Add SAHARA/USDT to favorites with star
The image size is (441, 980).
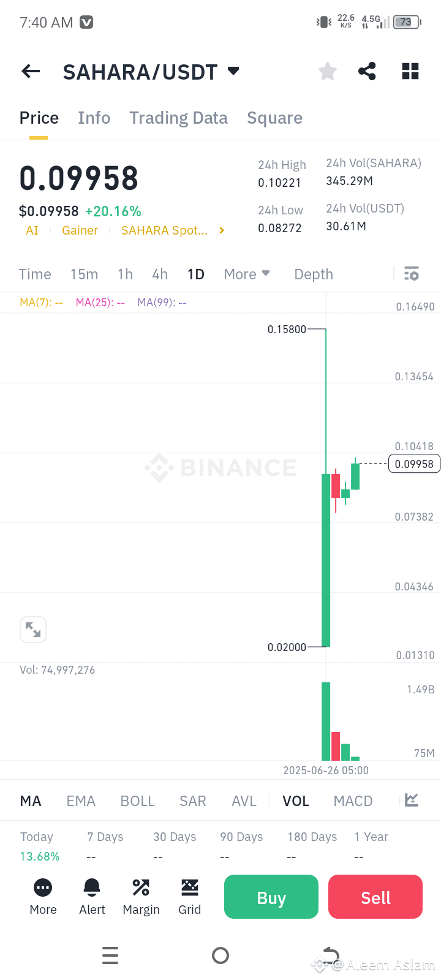coord(328,72)
